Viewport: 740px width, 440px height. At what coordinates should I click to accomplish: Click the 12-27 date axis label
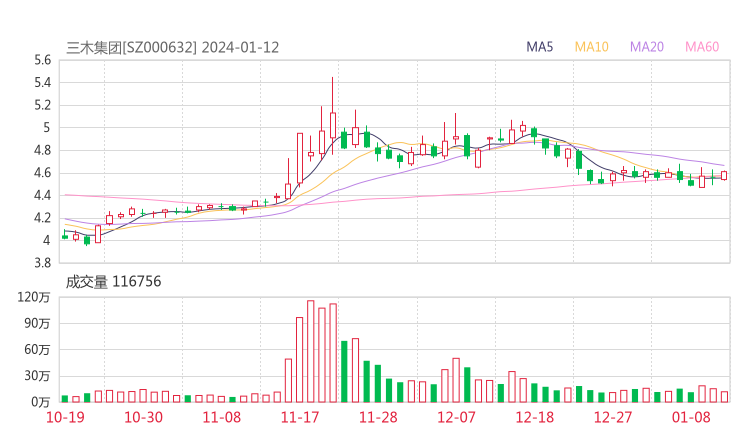pyautogui.click(x=613, y=417)
